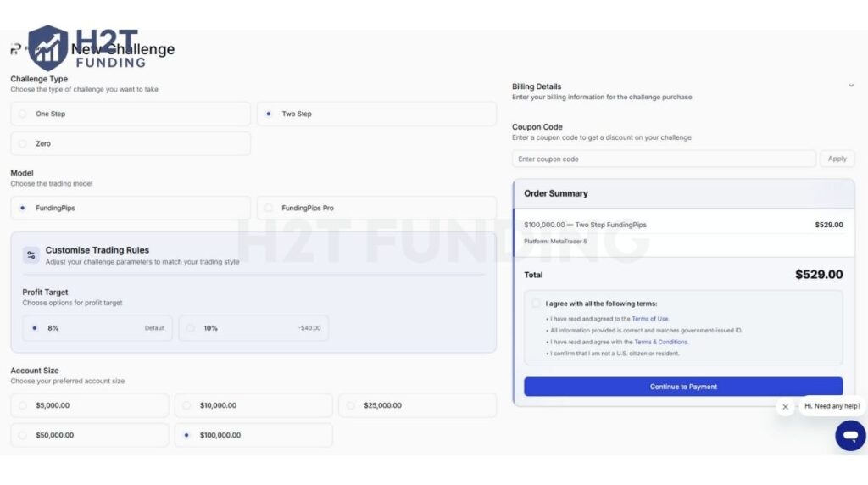The height and width of the screenshot is (485, 868).
Task: Expand the Billing Details section chevron
Action: click(850, 86)
